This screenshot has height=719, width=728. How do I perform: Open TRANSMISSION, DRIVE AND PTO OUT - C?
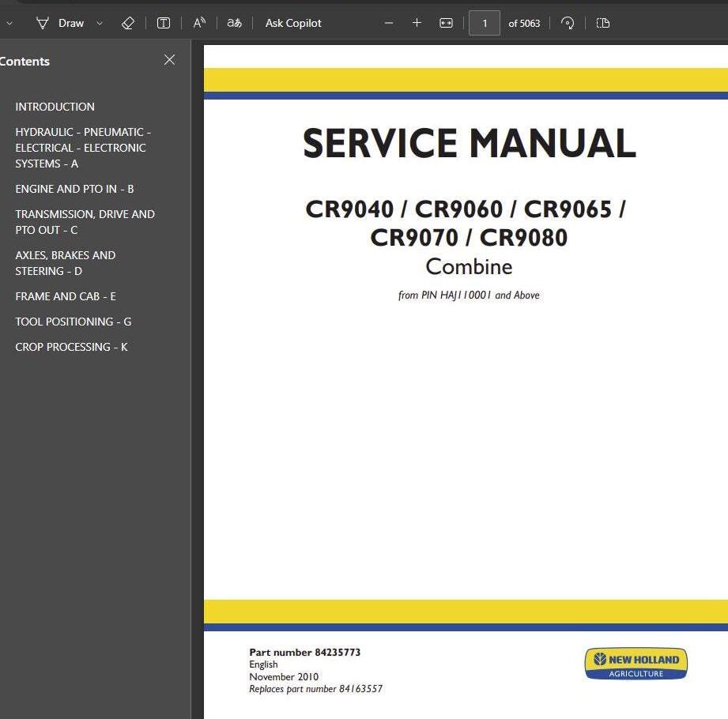(85, 222)
